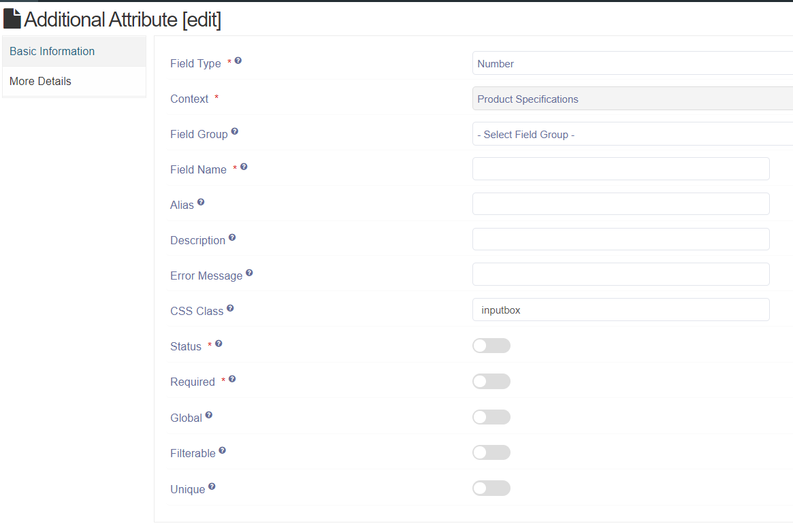Click the Alias help question-mark icon
Image resolution: width=793 pixels, height=532 pixels.
click(x=201, y=202)
